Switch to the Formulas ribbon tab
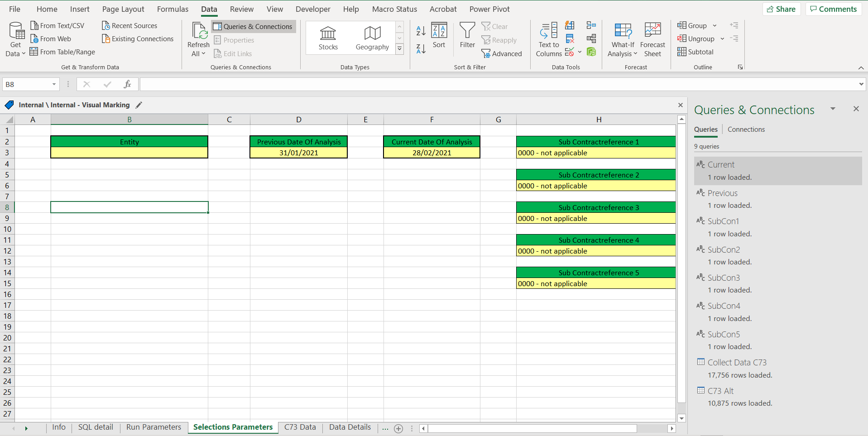868x436 pixels. point(173,9)
